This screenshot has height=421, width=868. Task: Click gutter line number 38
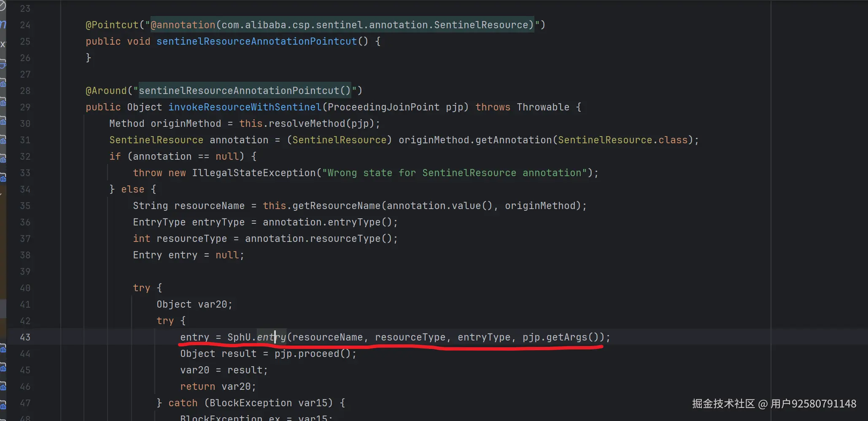25,255
